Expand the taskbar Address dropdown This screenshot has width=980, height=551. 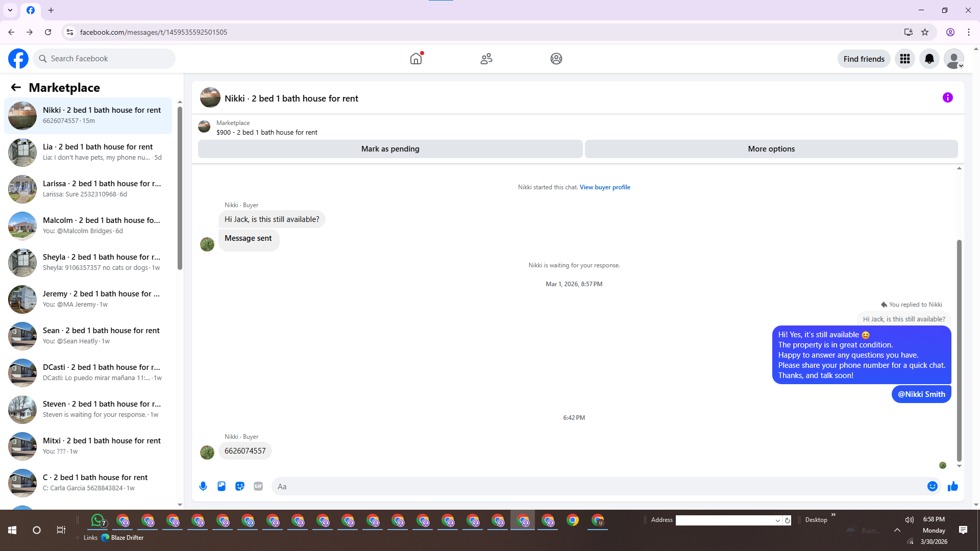point(777,520)
